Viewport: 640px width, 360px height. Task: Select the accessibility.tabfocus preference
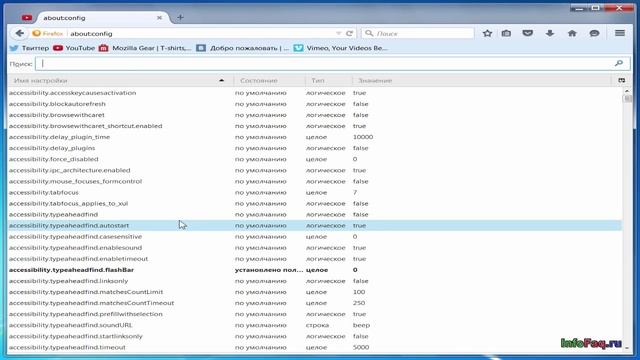[x=315, y=192]
